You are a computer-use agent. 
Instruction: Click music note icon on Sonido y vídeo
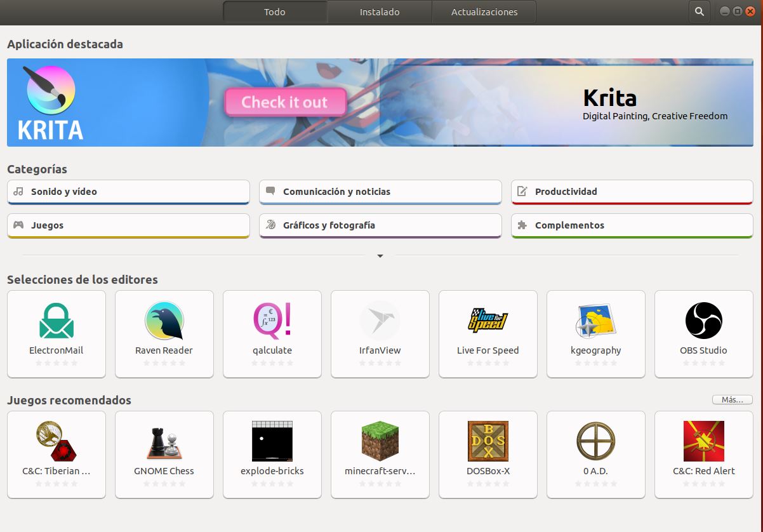[x=18, y=191]
